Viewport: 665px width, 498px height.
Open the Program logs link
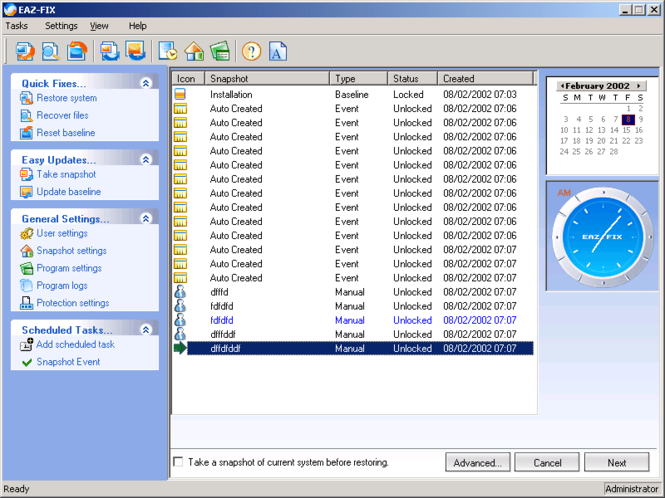coord(62,285)
